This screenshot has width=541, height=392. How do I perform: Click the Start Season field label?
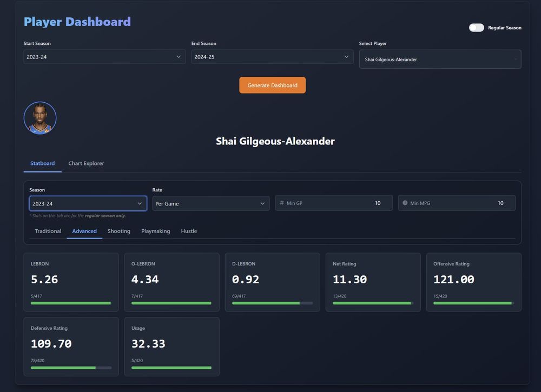coord(37,43)
